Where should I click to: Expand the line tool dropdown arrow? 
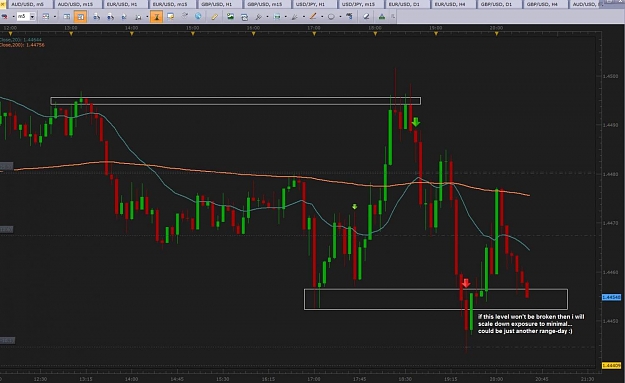pos(322,17)
